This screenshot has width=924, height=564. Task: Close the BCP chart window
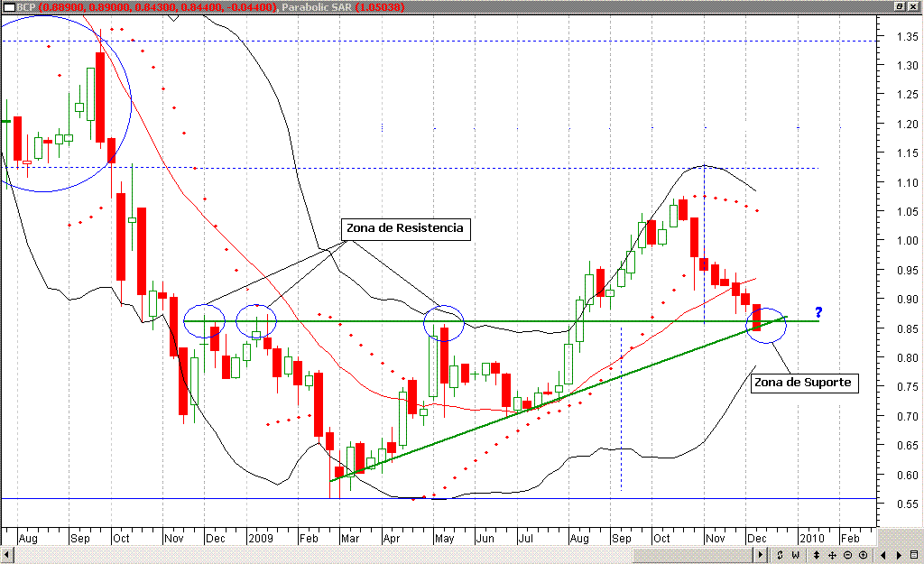click(x=913, y=6)
